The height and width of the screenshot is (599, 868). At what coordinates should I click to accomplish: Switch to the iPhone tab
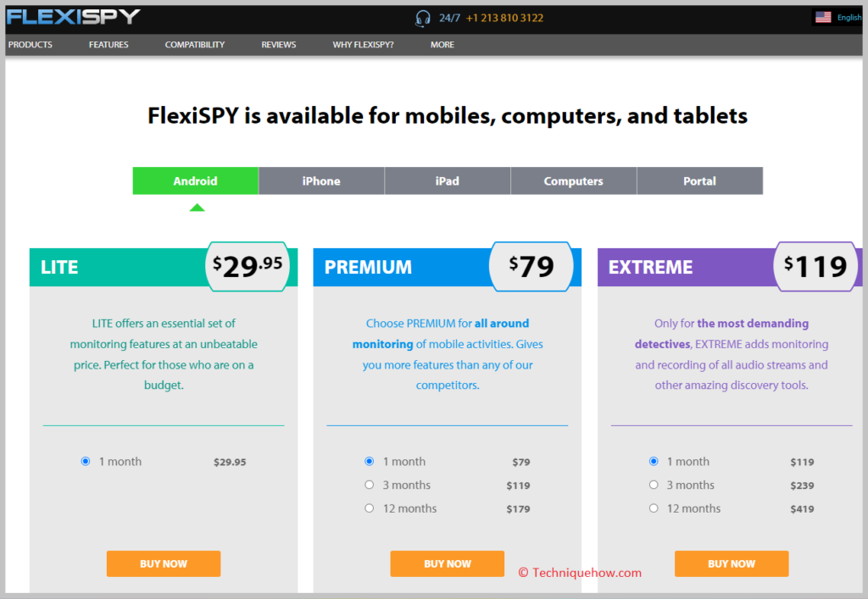point(321,180)
